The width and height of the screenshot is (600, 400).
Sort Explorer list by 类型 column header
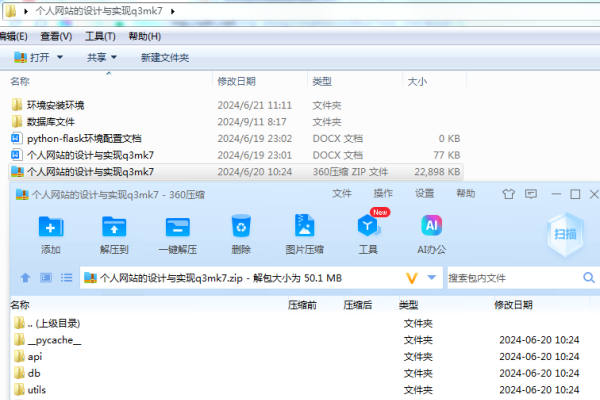pos(322,81)
